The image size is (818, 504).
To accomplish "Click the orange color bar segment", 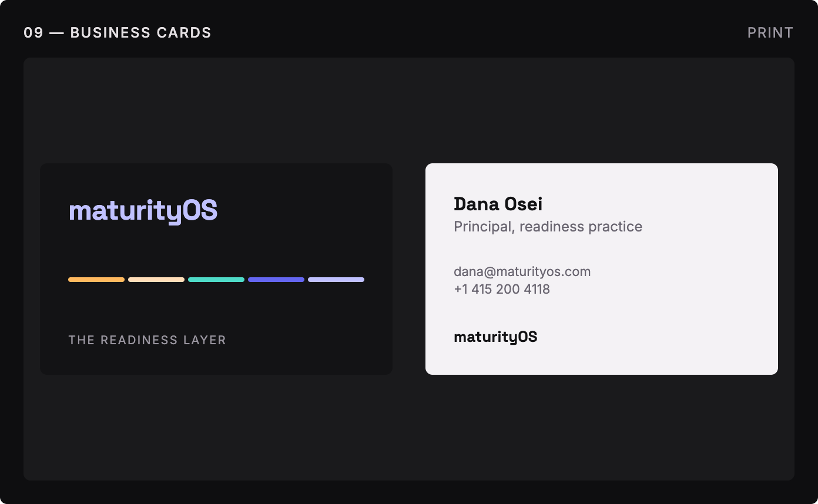I will [96, 280].
